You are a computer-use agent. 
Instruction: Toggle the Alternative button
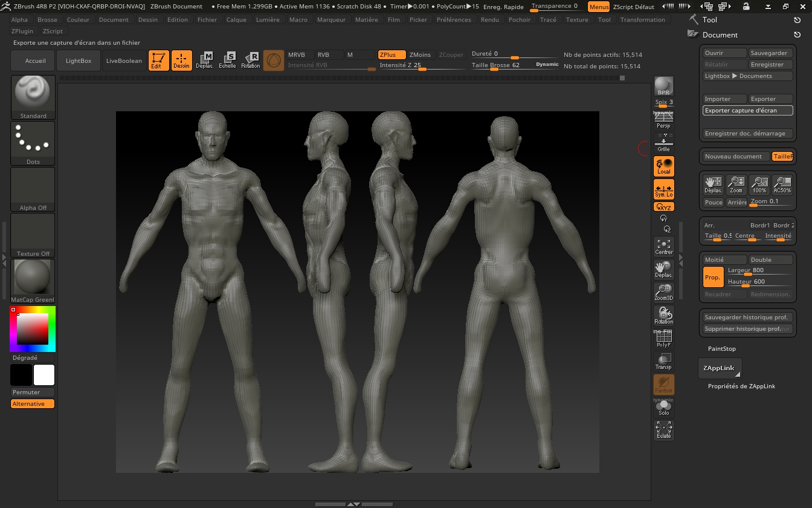pyautogui.click(x=33, y=404)
